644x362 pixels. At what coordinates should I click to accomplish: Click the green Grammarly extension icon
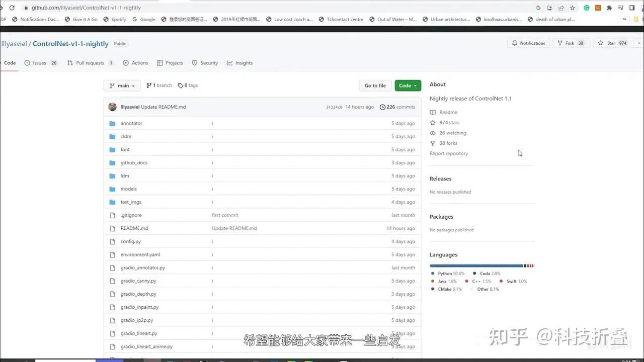pos(587,8)
